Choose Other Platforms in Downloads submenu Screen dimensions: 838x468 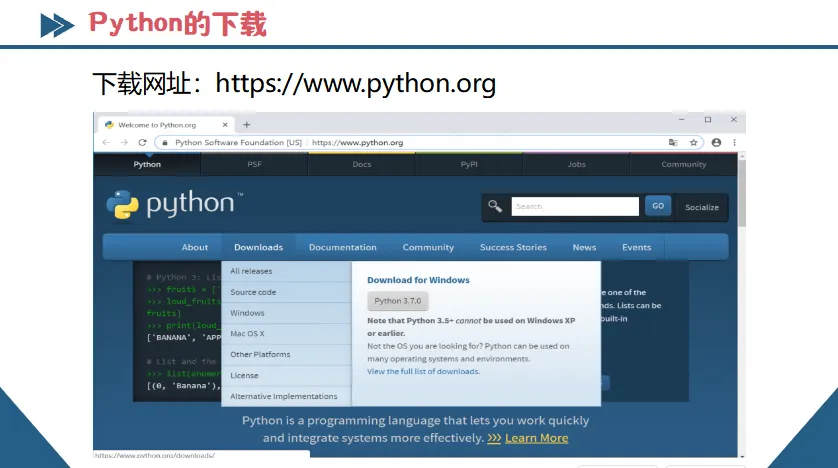point(286,355)
